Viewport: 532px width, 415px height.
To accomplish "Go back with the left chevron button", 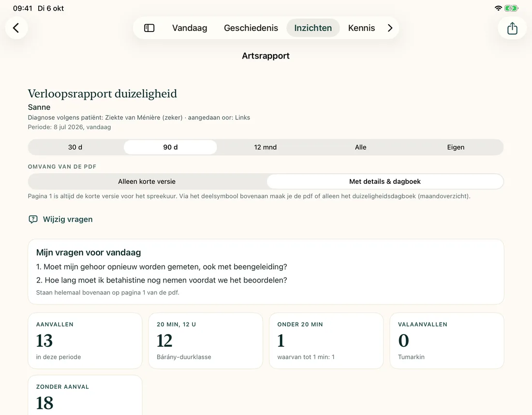I will pyautogui.click(x=16, y=28).
